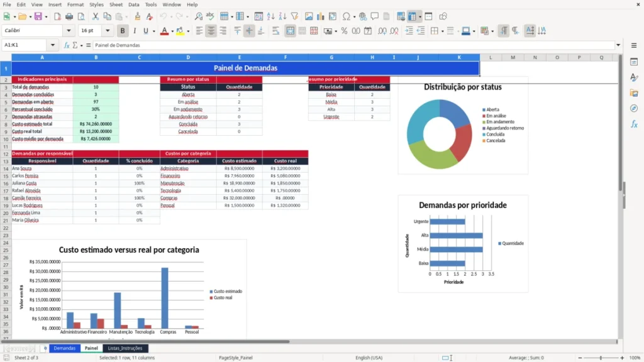The image size is (644, 362).
Task: Open Name Box dropdown arrow
Action: (x=53, y=45)
